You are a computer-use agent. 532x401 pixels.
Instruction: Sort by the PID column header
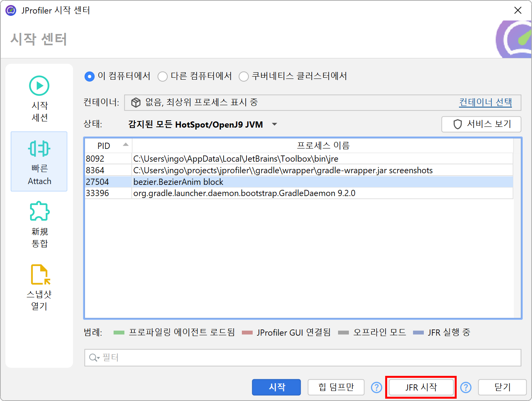(108, 146)
